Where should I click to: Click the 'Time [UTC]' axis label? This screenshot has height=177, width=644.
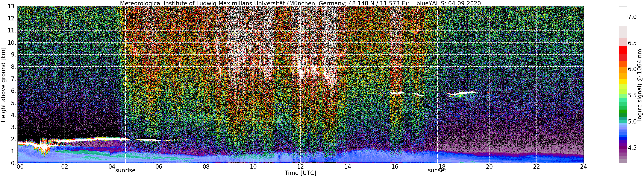[300, 173]
